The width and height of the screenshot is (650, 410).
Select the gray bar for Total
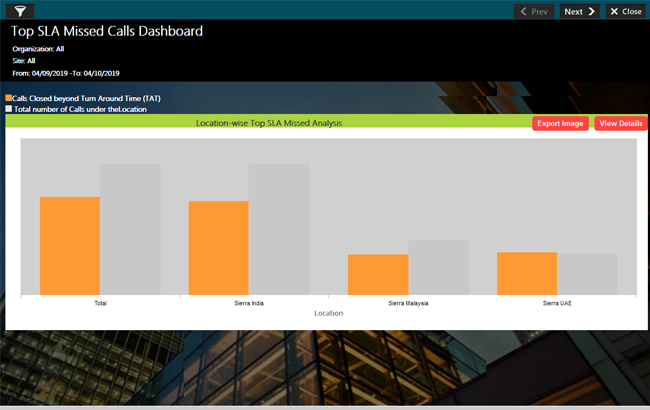pos(130,229)
